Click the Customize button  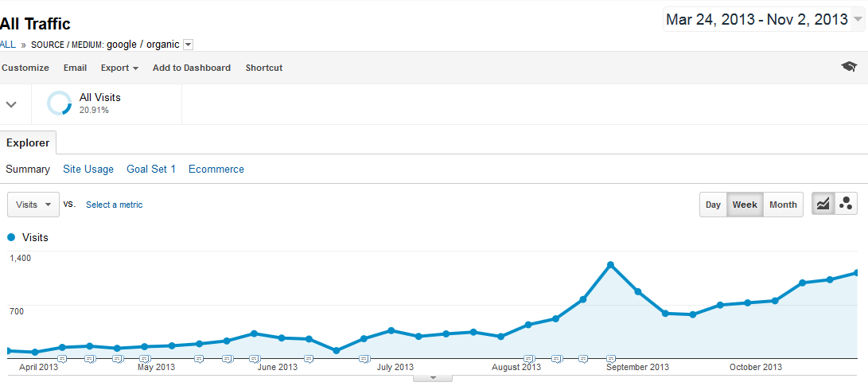click(25, 68)
